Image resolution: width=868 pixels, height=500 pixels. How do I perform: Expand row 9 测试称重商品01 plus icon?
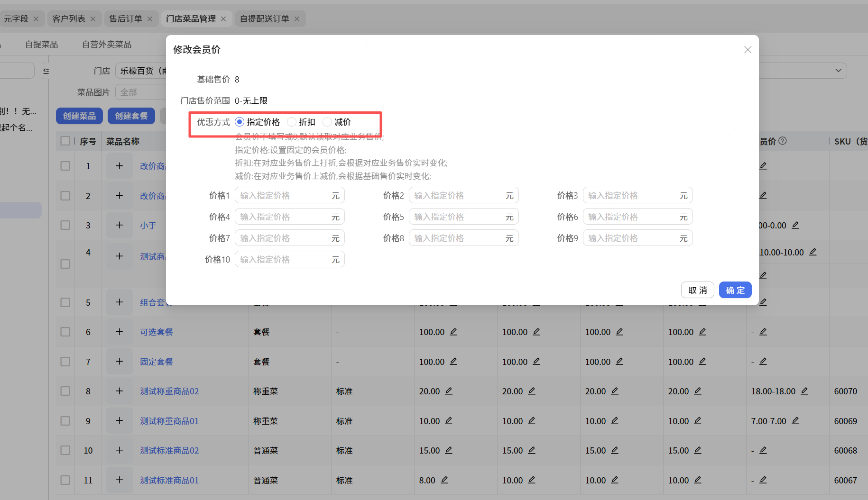point(120,421)
